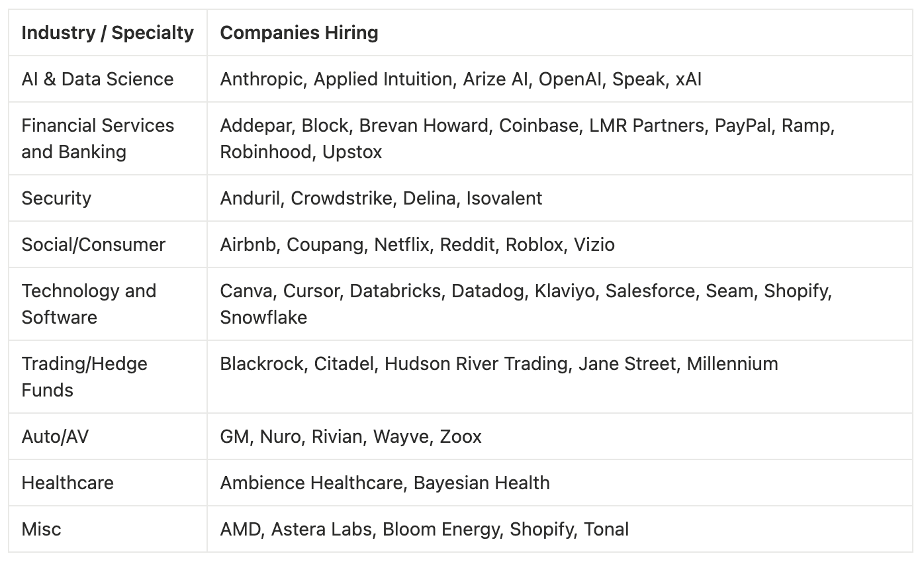
Task: Click the Companies Hiring column header
Action: point(299,33)
